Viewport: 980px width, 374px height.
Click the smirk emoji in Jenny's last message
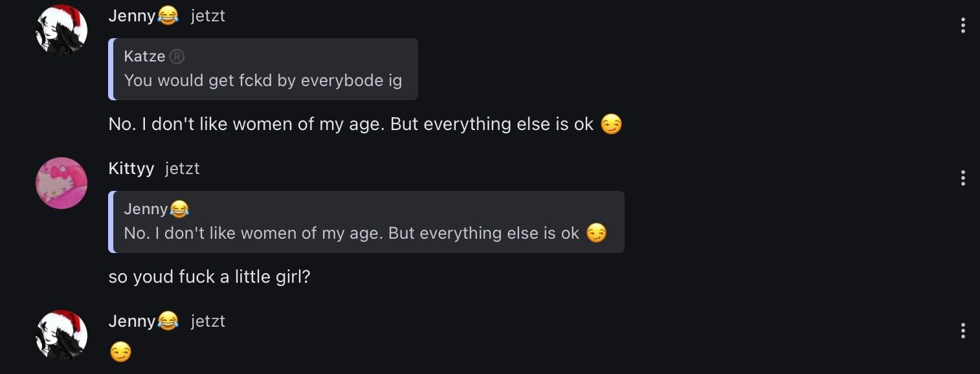point(120,352)
